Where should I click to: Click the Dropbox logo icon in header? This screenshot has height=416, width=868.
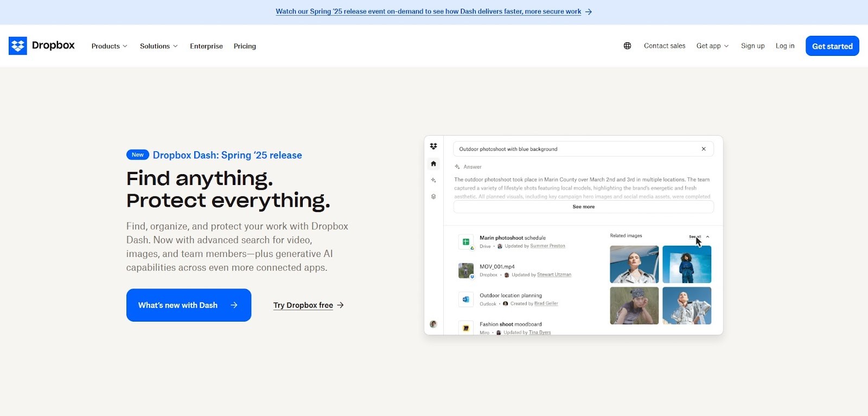[x=18, y=46]
